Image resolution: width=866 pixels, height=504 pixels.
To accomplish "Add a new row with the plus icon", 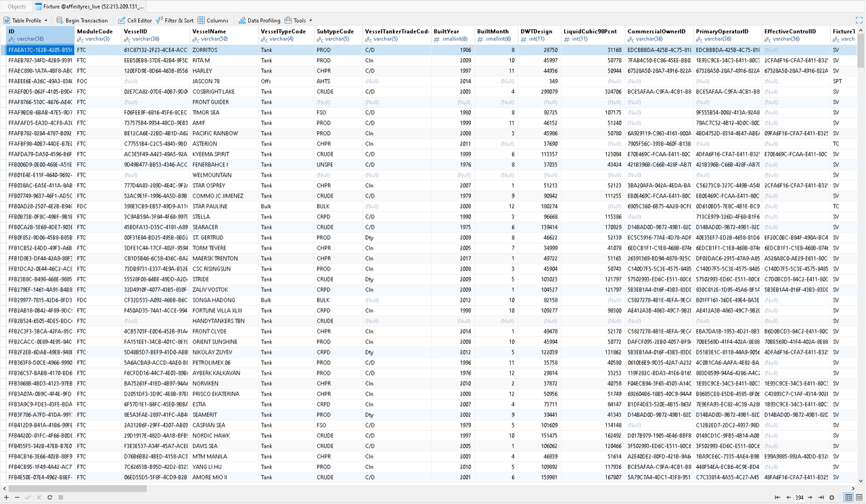I will coord(7,498).
